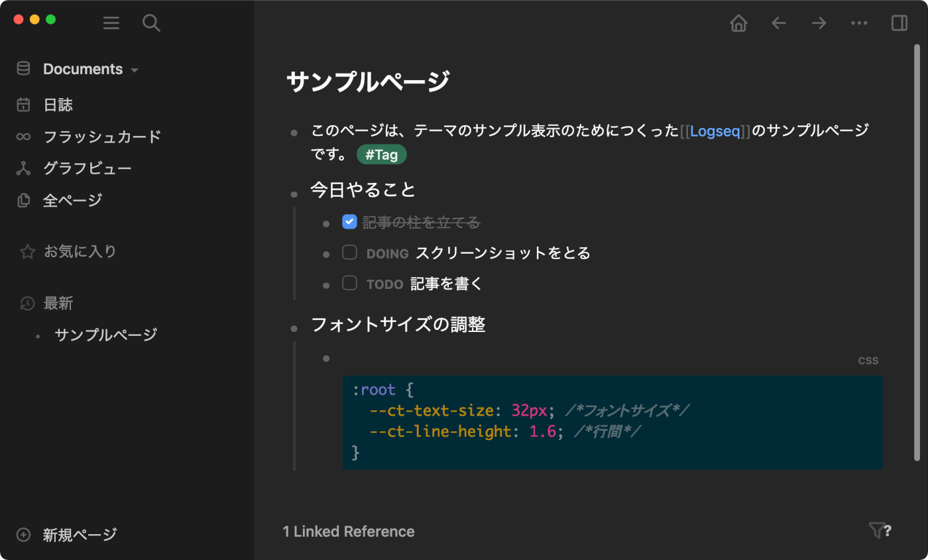Check the DOING スクリーンショットをとる checkbox
The height and width of the screenshot is (560, 928).
pyautogui.click(x=349, y=252)
